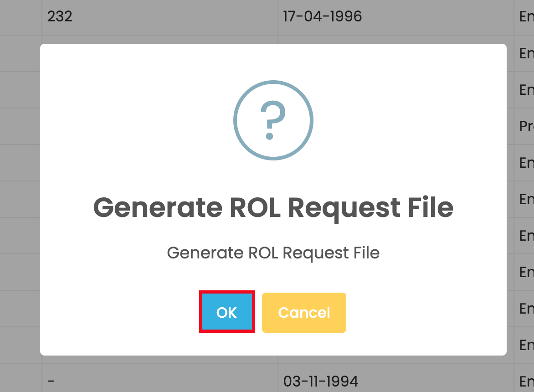Click the truncated cell right of 03-11-1994
The height and width of the screenshot is (392, 534).
tap(526, 381)
